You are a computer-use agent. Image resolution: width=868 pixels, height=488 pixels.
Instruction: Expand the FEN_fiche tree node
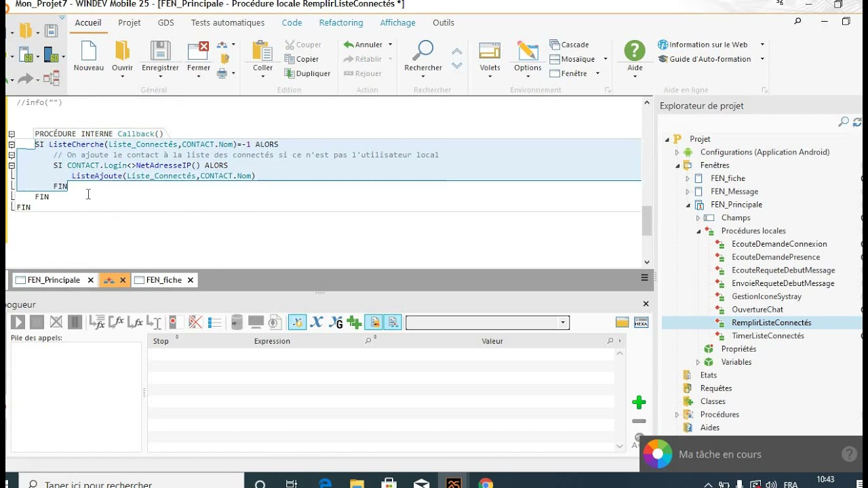tap(688, 179)
